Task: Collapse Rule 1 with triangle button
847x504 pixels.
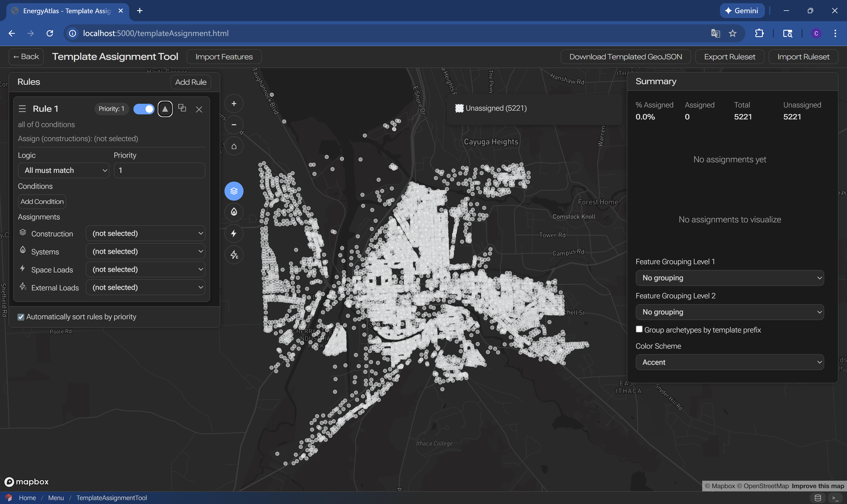Action: click(165, 109)
